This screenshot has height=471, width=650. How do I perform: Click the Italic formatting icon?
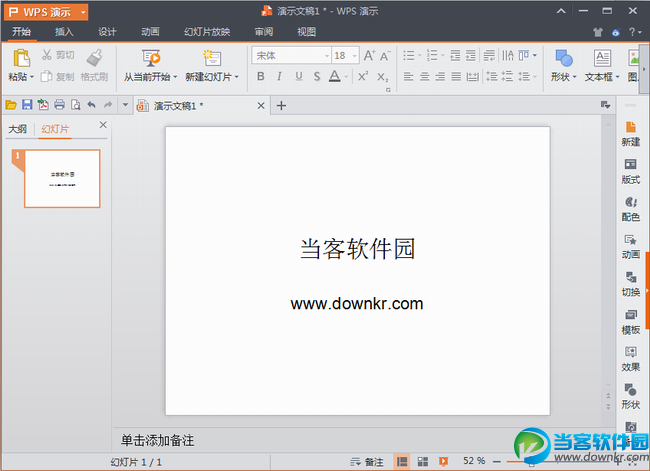tap(279, 76)
